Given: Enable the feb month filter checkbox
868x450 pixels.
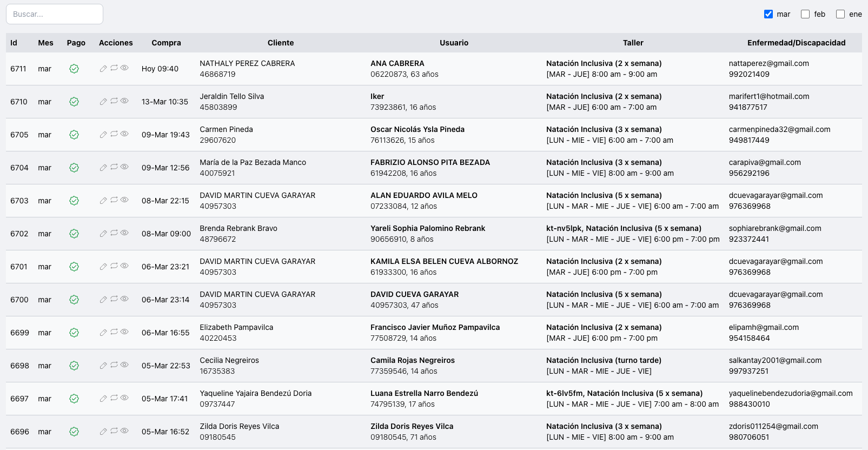Looking at the screenshot, I should tap(805, 14).
